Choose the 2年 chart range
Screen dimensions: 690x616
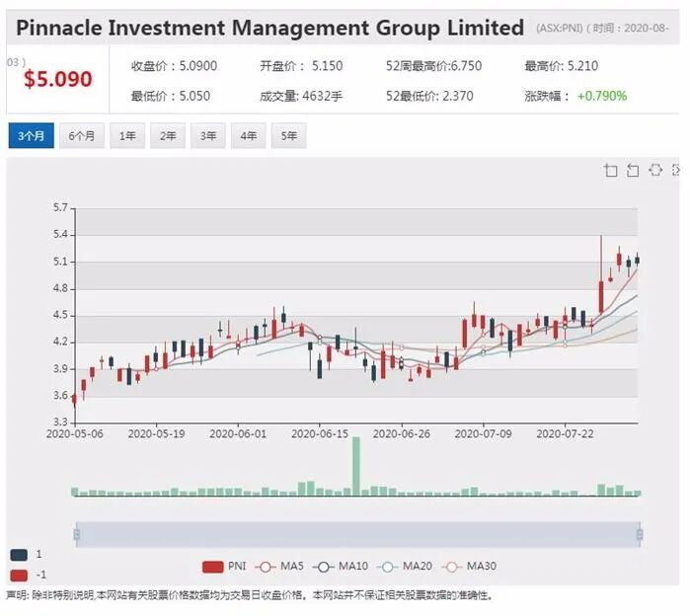point(168,135)
